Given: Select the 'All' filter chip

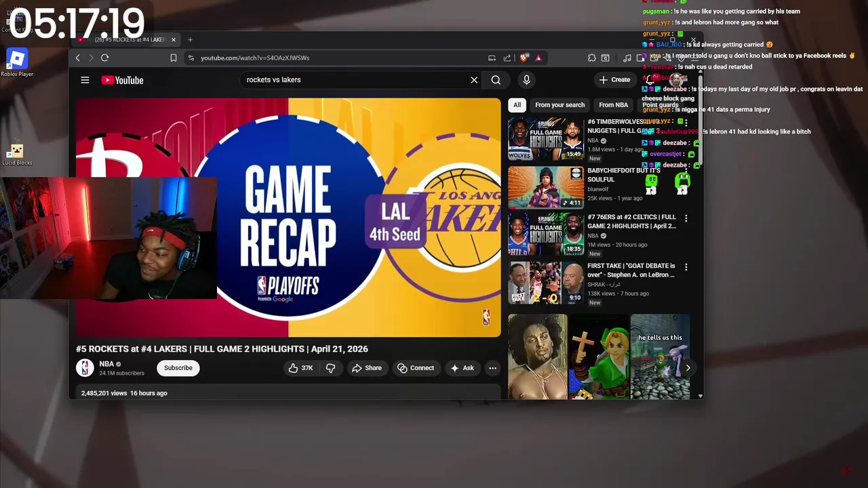Looking at the screenshot, I should point(517,105).
